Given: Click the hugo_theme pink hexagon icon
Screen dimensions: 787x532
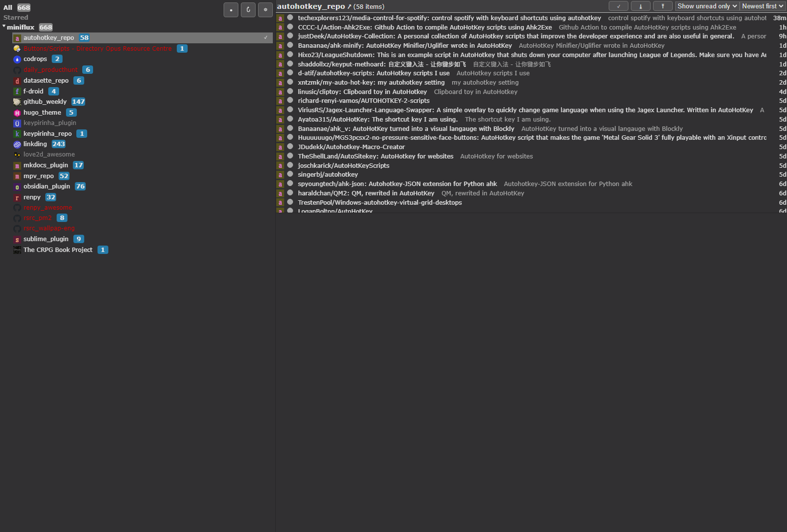Looking at the screenshot, I should [x=17, y=113].
